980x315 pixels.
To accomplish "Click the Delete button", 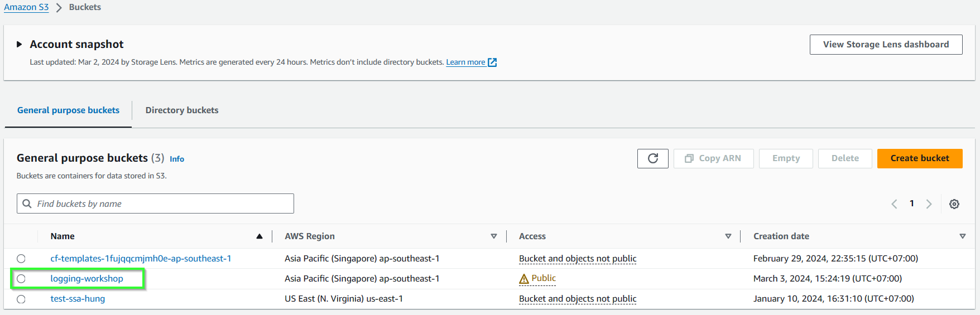I will [x=845, y=158].
